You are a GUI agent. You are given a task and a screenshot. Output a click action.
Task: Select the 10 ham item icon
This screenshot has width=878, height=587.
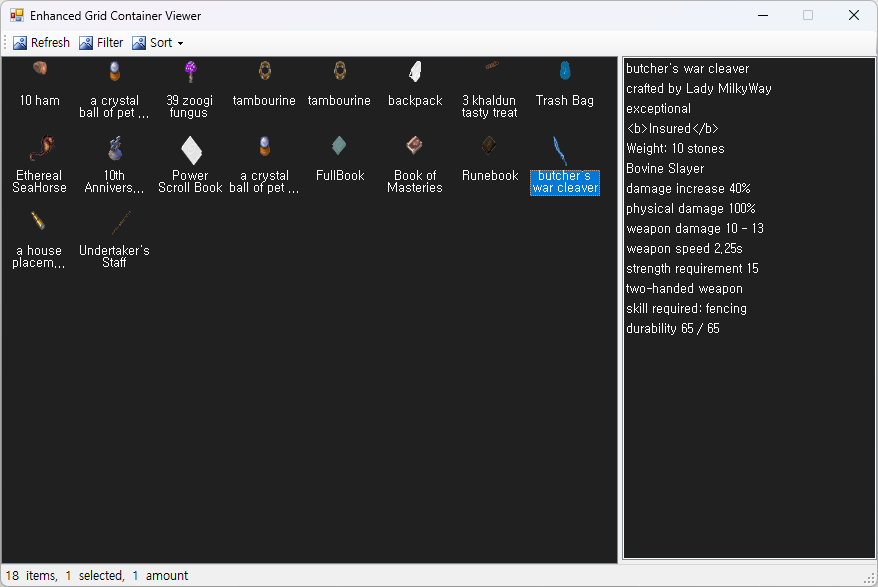(x=40, y=69)
